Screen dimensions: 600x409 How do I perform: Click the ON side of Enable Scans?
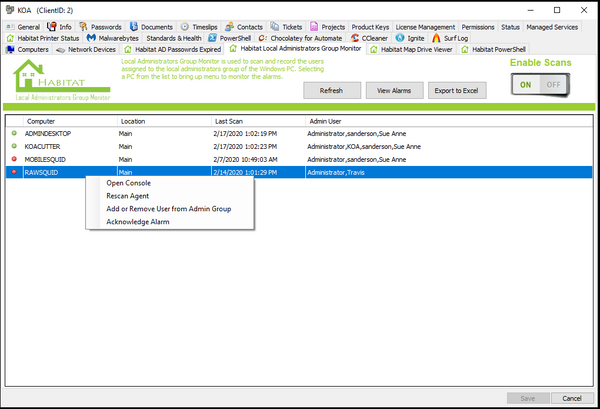[525, 85]
